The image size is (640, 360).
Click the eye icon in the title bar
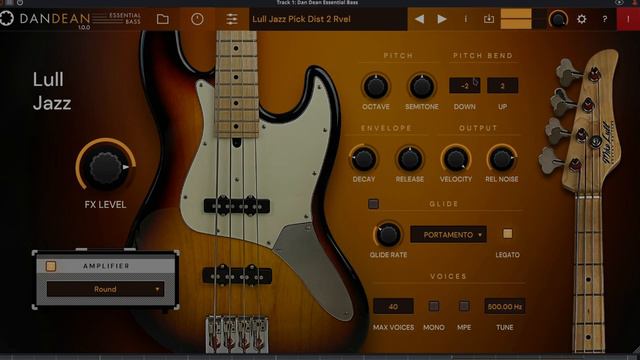[619, 2]
